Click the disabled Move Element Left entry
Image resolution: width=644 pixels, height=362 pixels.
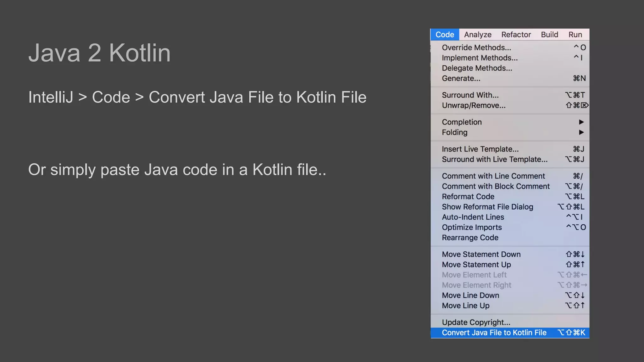point(510,275)
